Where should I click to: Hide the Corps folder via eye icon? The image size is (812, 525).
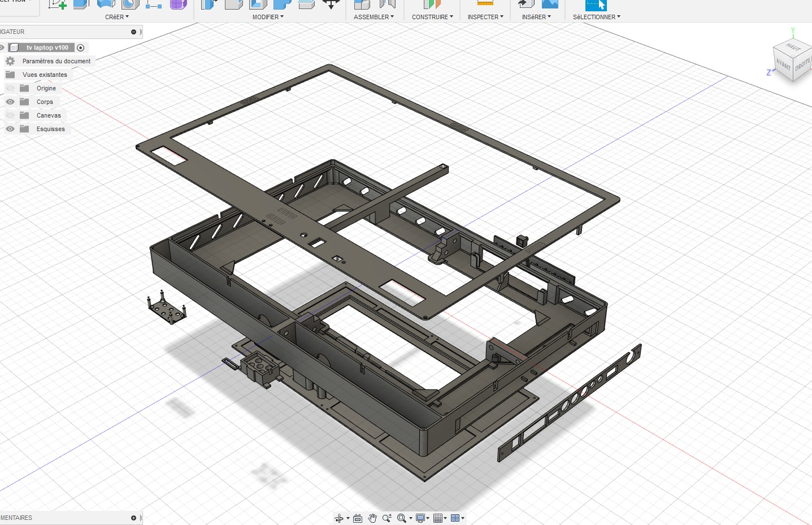click(10, 102)
